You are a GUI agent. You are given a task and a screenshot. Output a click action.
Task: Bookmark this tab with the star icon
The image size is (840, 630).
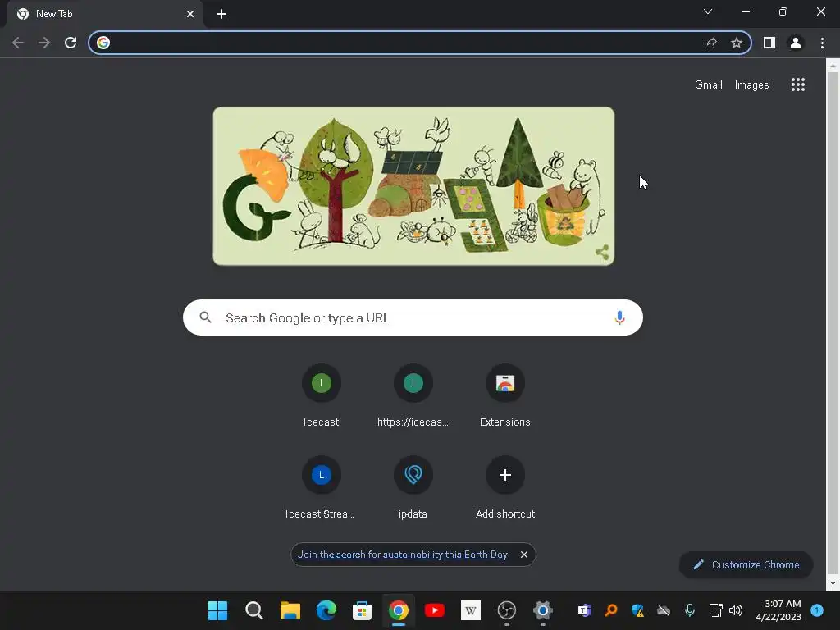[x=737, y=43]
